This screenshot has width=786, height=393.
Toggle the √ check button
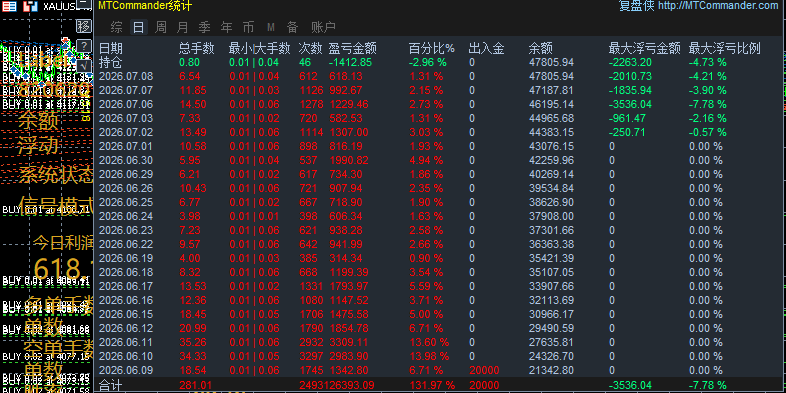click(85, 66)
